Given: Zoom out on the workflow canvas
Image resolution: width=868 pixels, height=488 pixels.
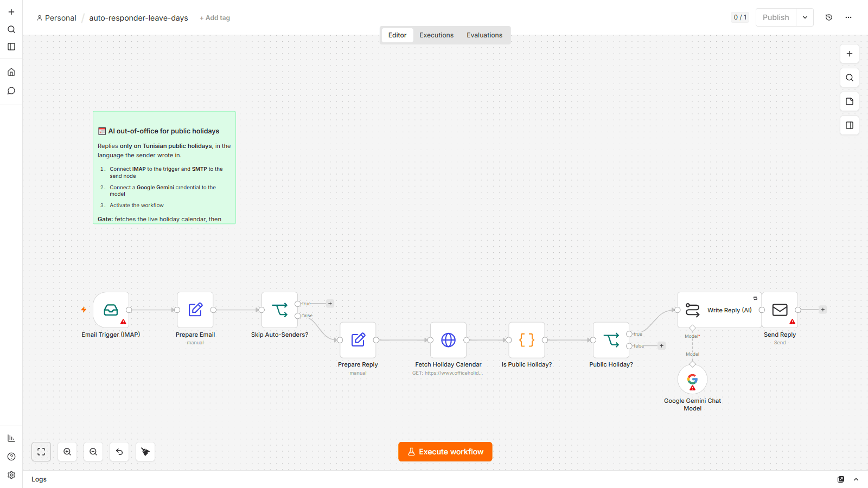Looking at the screenshot, I should pos(93,452).
